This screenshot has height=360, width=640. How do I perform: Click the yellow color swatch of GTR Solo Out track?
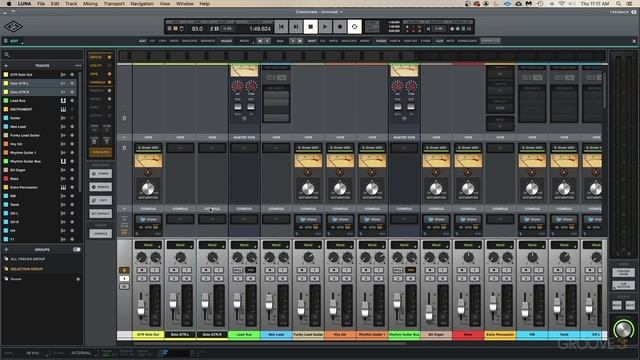point(6,75)
